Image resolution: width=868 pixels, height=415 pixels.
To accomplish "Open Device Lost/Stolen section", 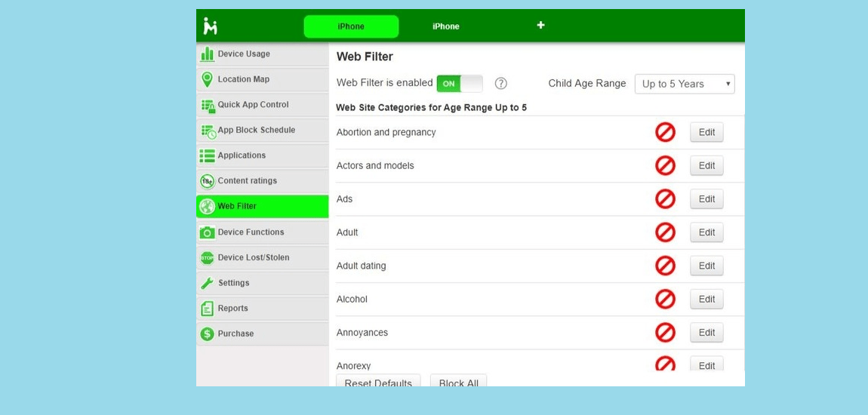I will [x=263, y=258].
